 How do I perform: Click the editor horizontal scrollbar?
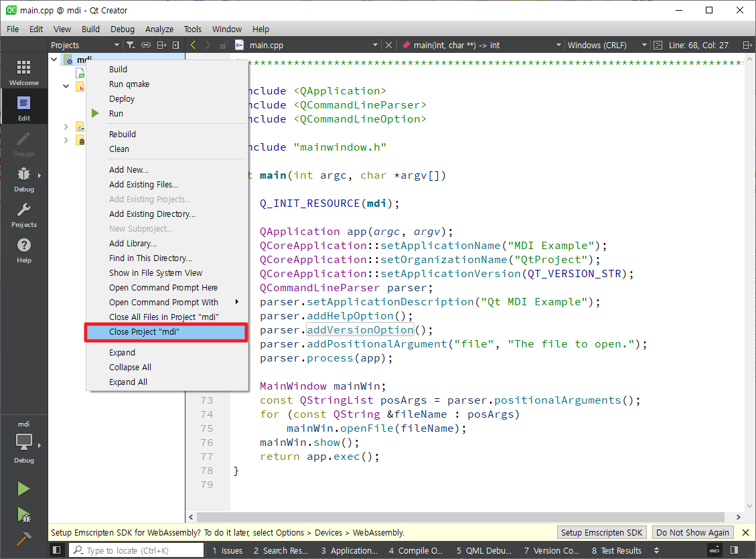point(461,517)
